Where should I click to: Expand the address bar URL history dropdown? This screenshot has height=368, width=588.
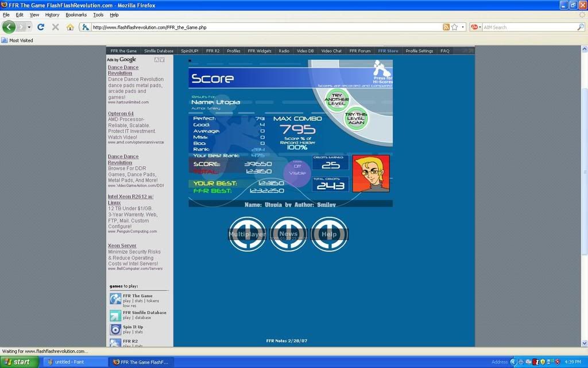[463, 27]
